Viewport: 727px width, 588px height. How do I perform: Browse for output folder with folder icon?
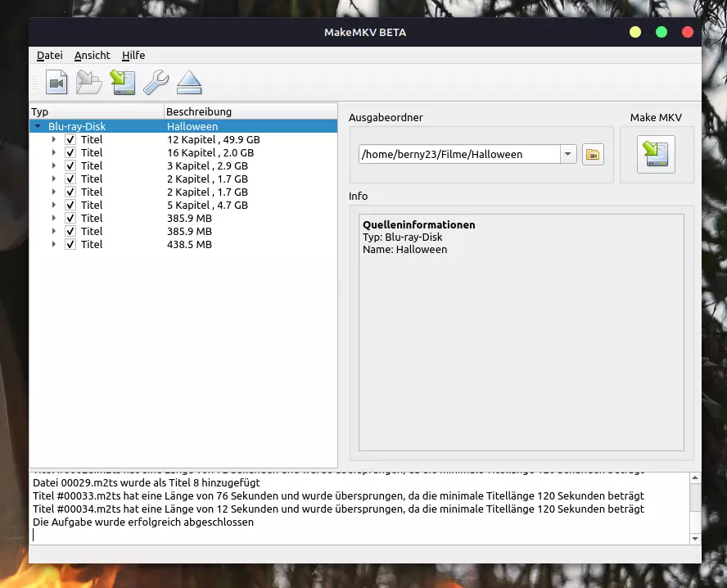point(593,155)
